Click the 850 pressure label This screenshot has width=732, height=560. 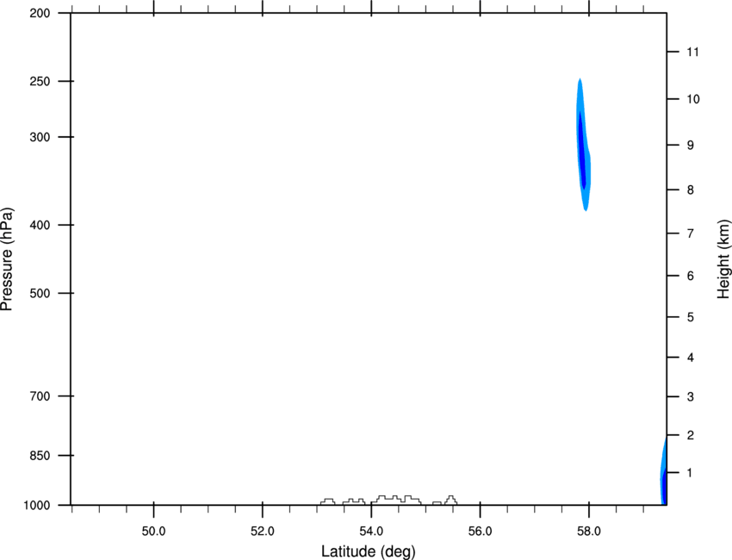tap(40, 456)
